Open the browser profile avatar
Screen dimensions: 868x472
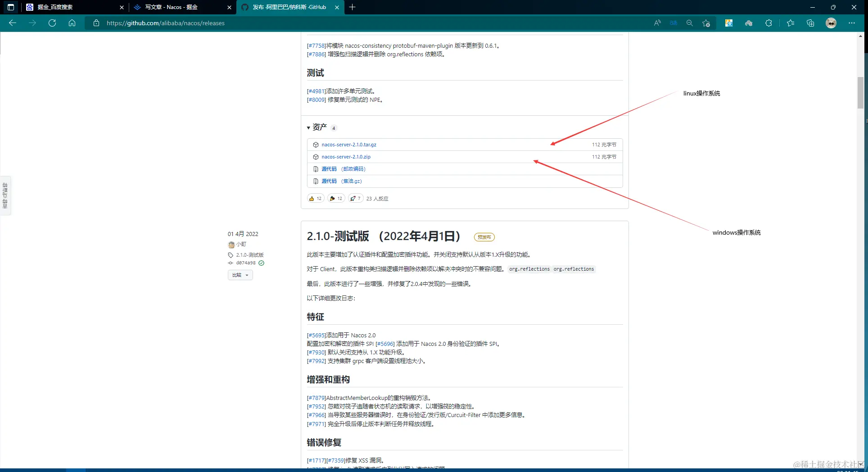(831, 23)
